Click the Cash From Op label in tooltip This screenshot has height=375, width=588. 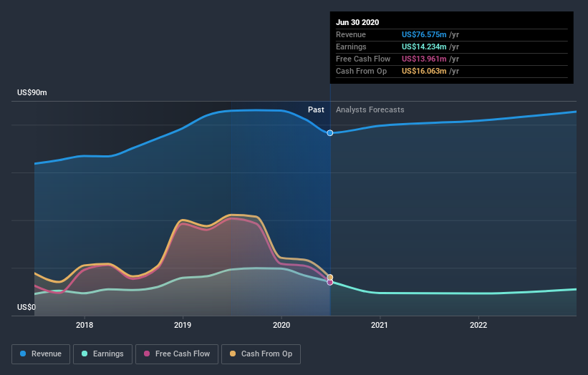361,71
